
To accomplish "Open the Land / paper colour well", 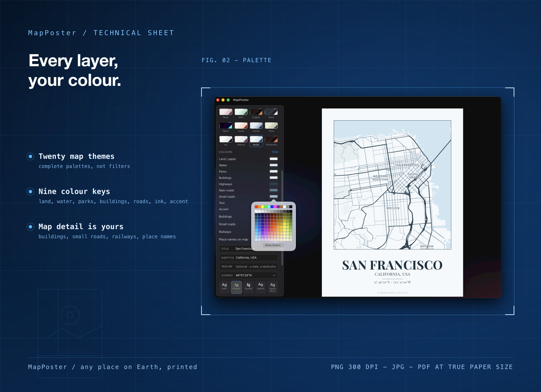I will pyautogui.click(x=274, y=159).
